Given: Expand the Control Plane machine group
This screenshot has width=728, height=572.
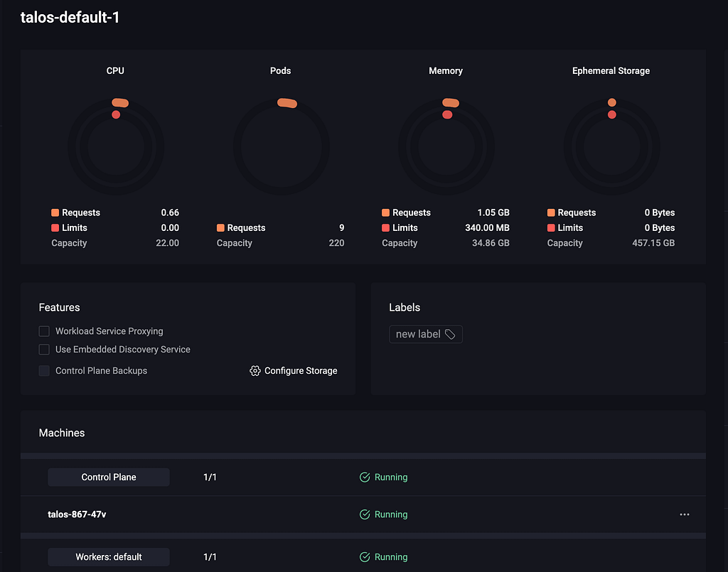Looking at the screenshot, I should click(109, 477).
